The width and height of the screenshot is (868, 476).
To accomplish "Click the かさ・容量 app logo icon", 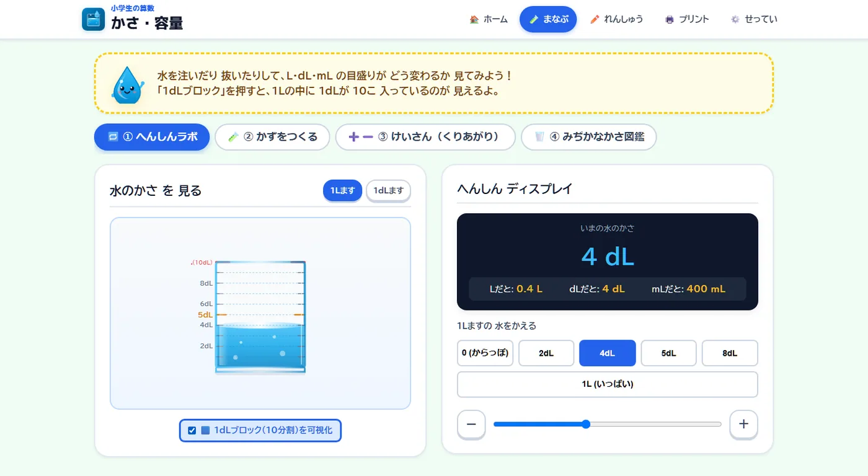I will coord(93,19).
